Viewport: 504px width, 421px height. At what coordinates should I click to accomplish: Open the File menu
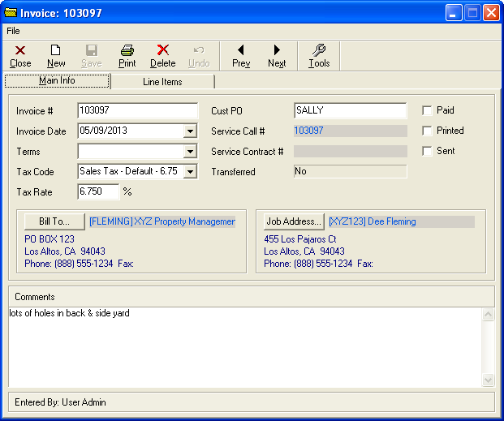pos(13,31)
